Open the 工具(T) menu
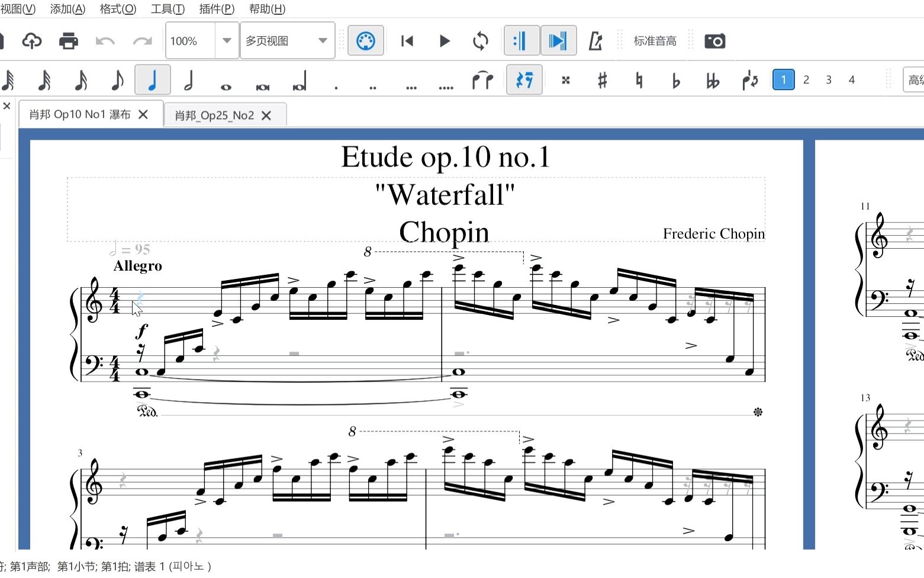 [168, 9]
